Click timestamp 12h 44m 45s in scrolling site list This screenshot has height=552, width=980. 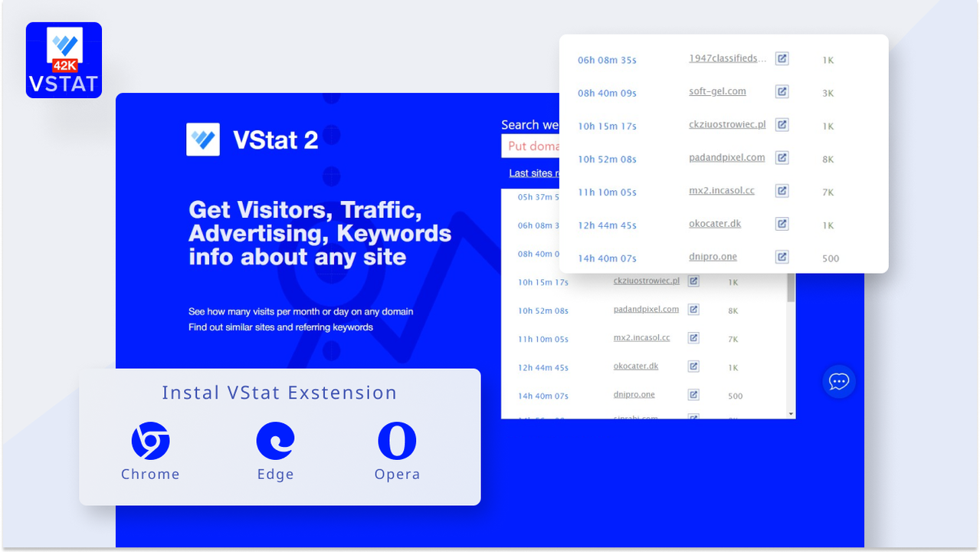point(543,368)
